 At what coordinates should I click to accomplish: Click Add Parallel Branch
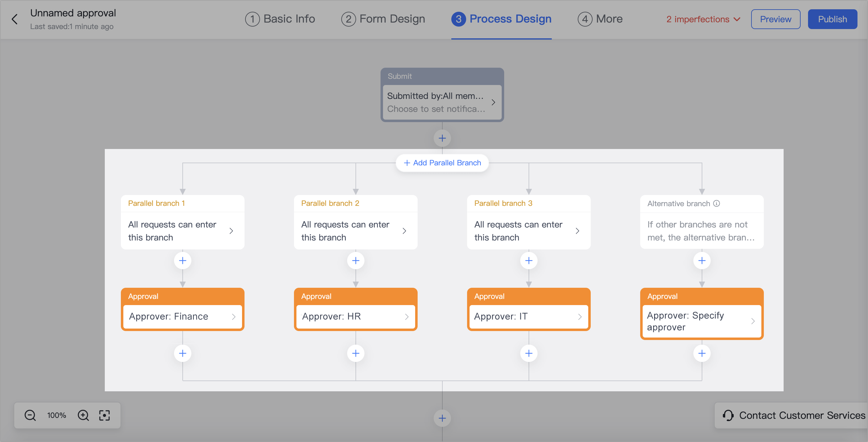coord(442,163)
